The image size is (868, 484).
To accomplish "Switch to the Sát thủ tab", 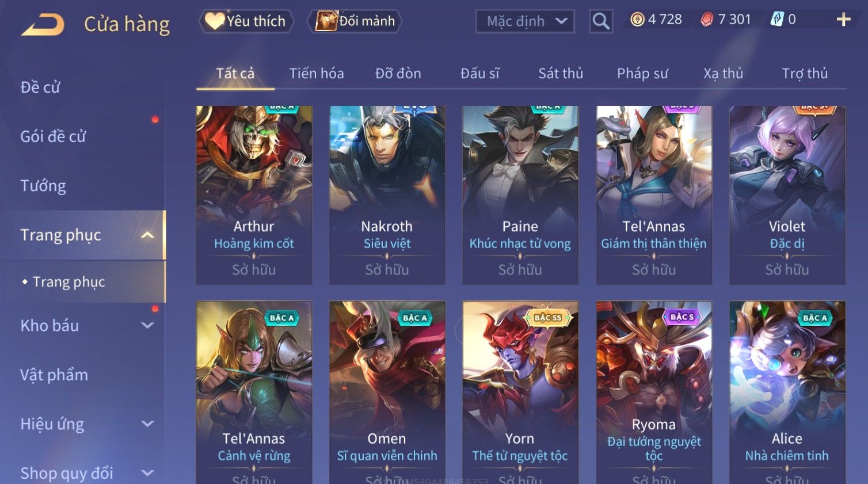I will [561, 74].
